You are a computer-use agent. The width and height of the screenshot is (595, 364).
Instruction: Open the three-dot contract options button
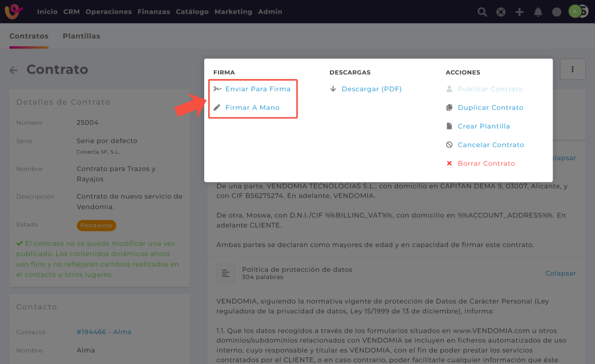pyautogui.click(x=572, y=70)
